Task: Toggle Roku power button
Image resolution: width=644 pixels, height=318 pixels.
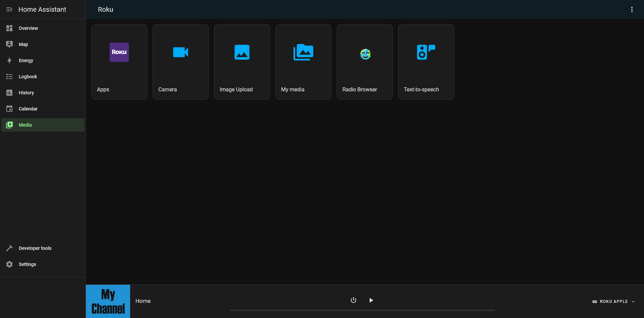Action: click(354, 300)
